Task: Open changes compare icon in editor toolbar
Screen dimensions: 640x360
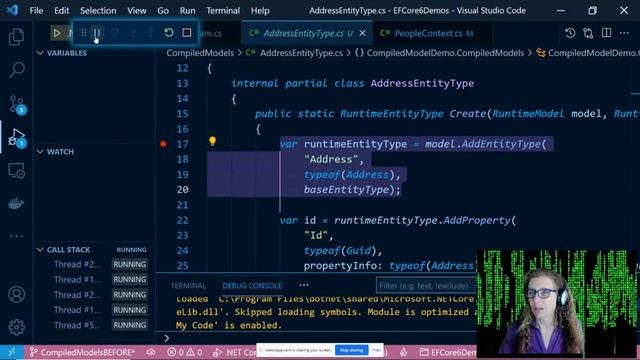Action: 588,33
